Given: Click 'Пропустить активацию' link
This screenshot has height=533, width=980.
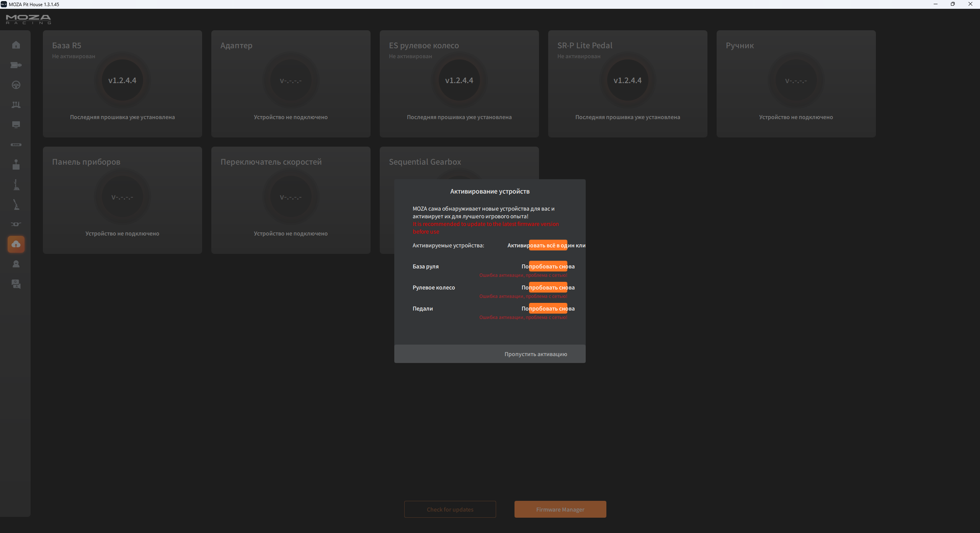Looking at the screenshot, I should click(536, 354).
